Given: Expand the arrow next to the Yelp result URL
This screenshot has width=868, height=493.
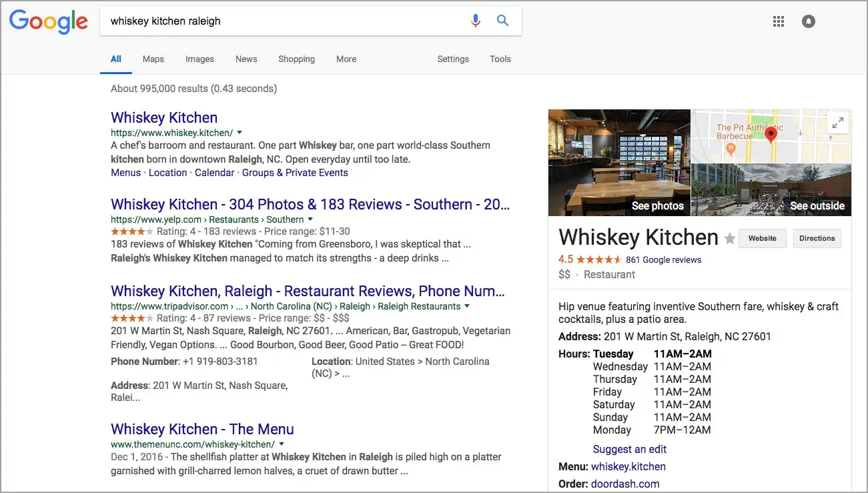Looking at the screenshot, I should (x=310, y=219).
